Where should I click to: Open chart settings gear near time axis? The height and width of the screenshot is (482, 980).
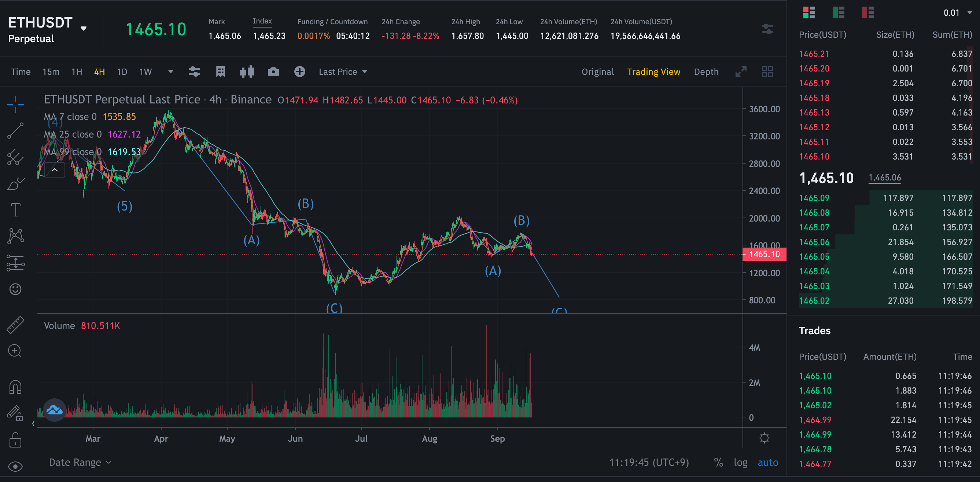pyautogui.click(x=764, y=438)
